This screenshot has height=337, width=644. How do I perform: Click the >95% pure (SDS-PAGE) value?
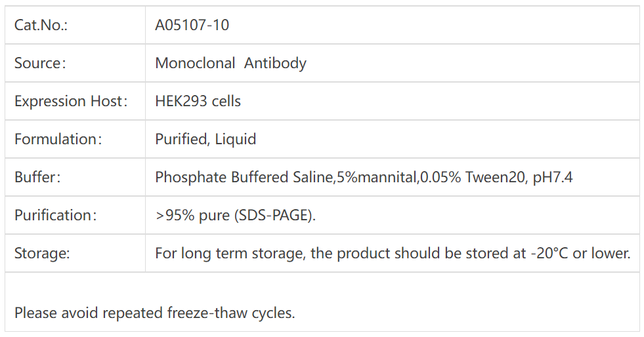235,216
